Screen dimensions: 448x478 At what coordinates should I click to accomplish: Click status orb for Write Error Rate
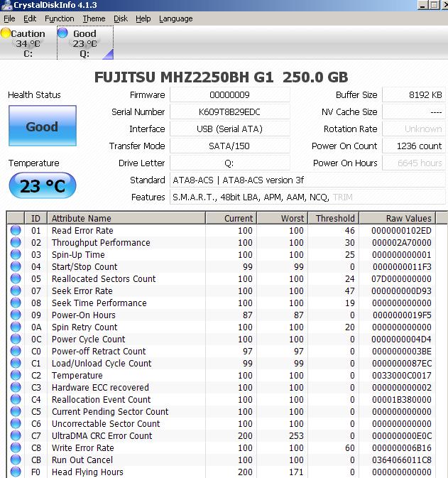[x=16, y=447]
